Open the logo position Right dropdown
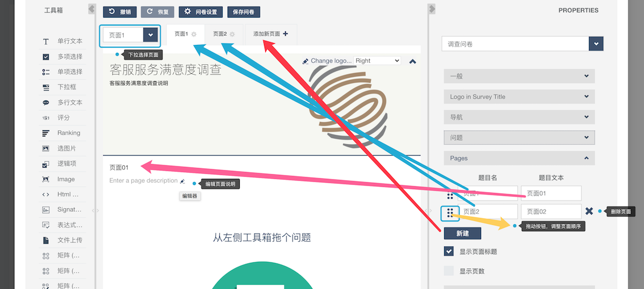The image size is (644, 289). tap(377, 61)
